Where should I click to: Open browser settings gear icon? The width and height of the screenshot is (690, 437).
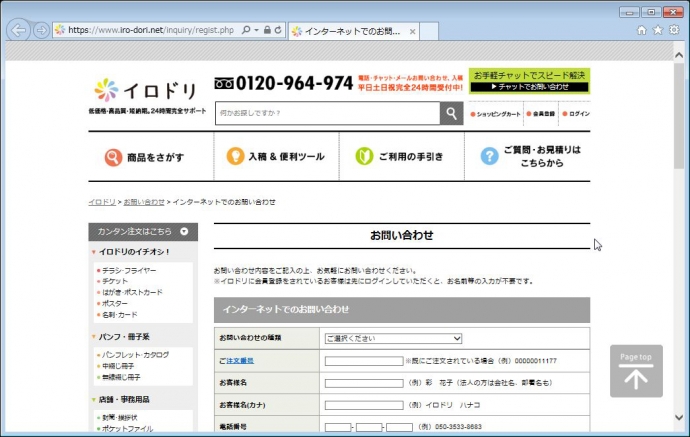pyautogui.click(x=674, y=30)
